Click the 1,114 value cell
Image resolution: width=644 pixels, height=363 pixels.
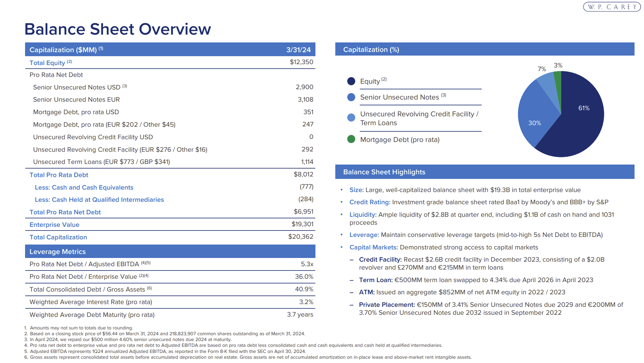tap(307, 162)
